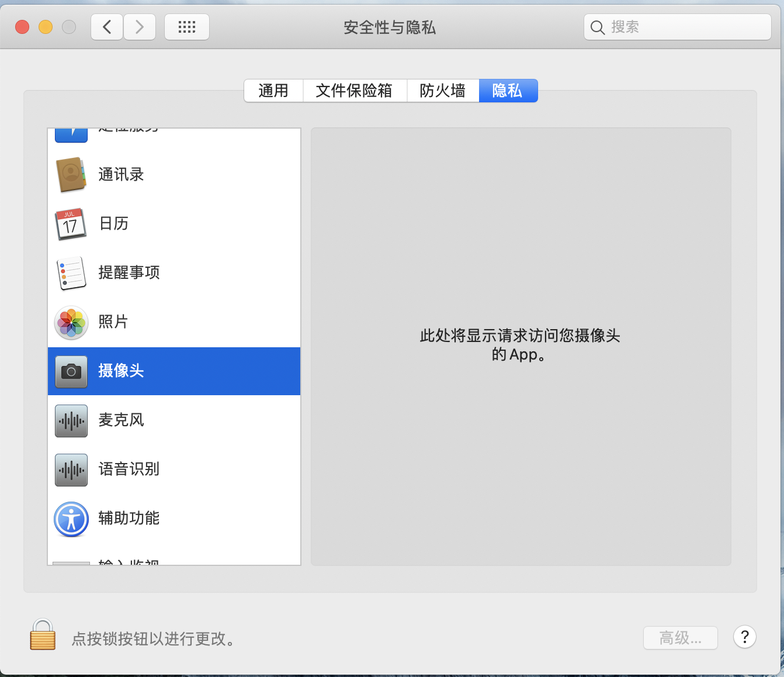Open help with the question mark button
The width and height of the screenshot is (784, 677).
coord(744,637)
